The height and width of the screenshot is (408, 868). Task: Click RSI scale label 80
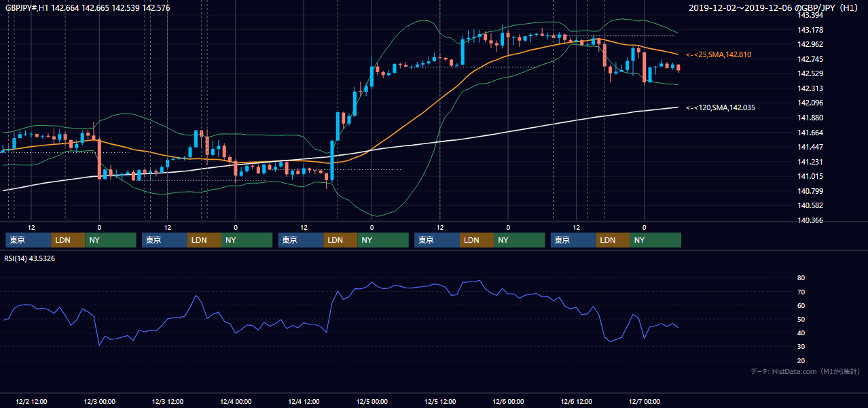(x=801, y=278)
